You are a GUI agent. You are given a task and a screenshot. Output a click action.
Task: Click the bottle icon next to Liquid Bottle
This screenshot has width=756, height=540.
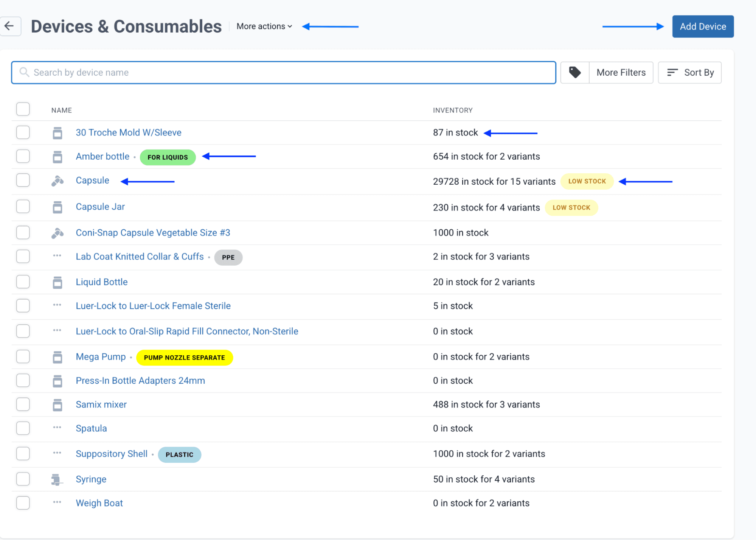tap(57, 282)
